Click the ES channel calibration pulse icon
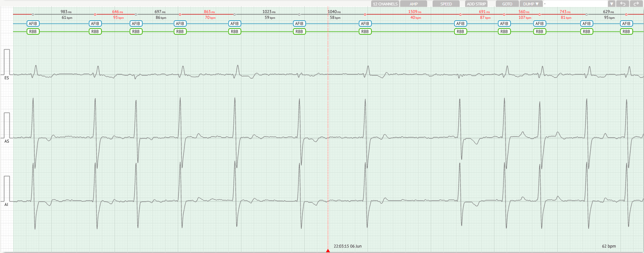The image size is (644, 253). tap(7, 62)
